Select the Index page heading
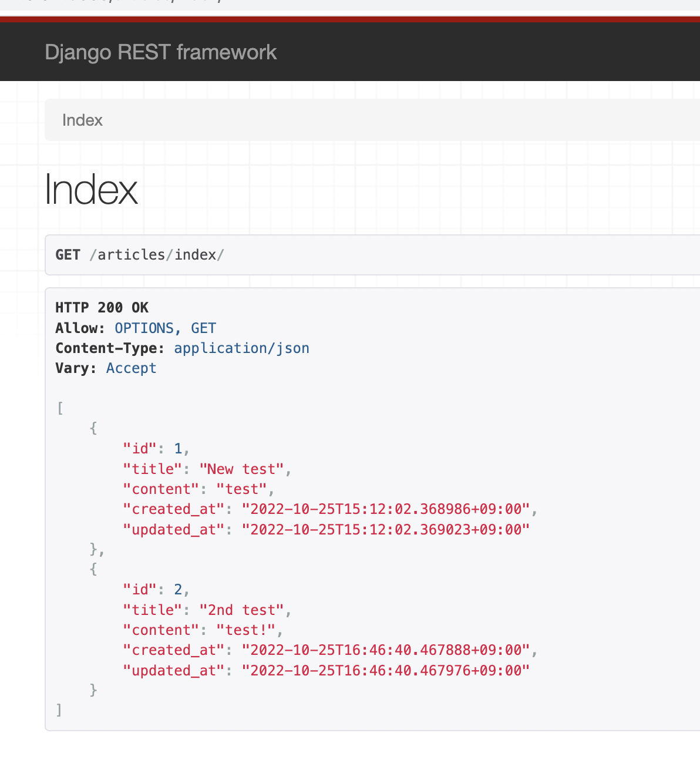Viewport: 700px width, 760px height. click(x=91, y=189)
